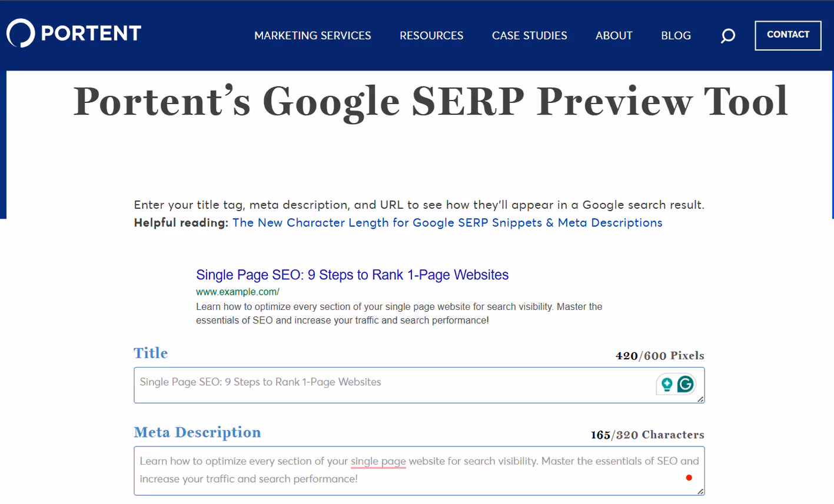Click the 'Helpful reading:' label
This screenshot has height=504, width=834.
point(181,223)
